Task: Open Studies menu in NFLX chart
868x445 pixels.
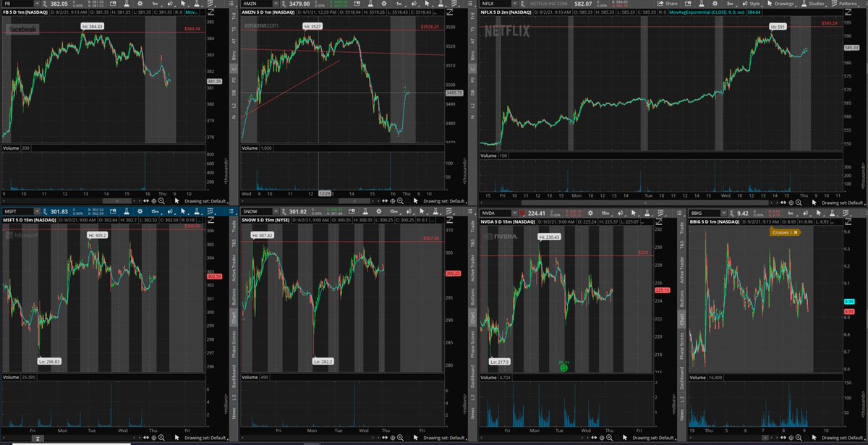Action: (812, 4)
